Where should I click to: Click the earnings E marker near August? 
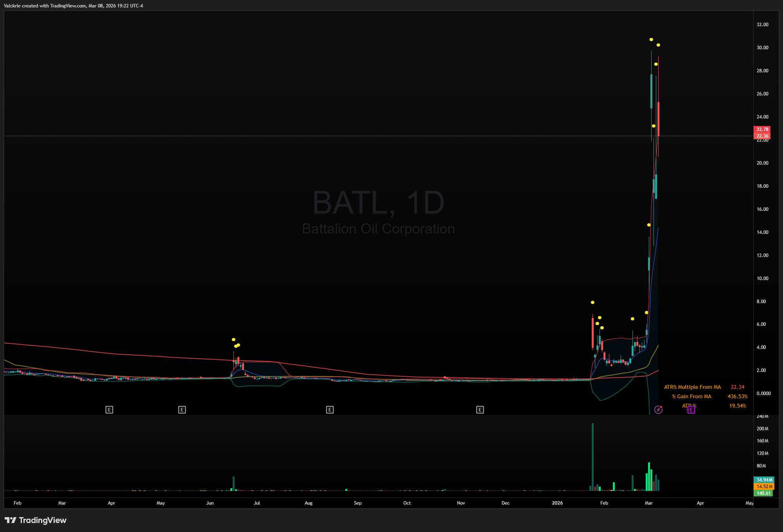pos(330,410)
